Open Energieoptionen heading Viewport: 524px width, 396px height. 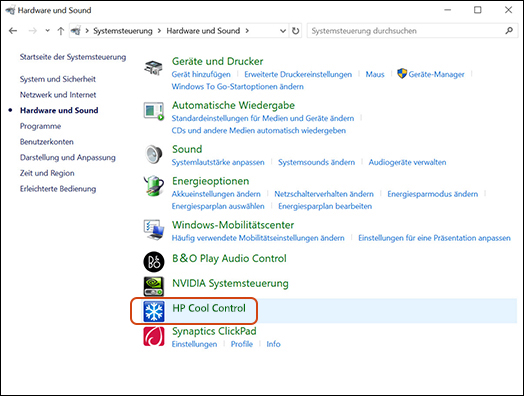211,181
